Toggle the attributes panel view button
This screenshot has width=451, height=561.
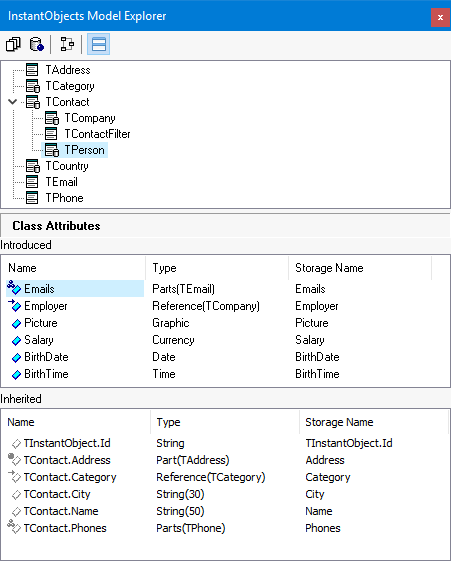(98, 44)
